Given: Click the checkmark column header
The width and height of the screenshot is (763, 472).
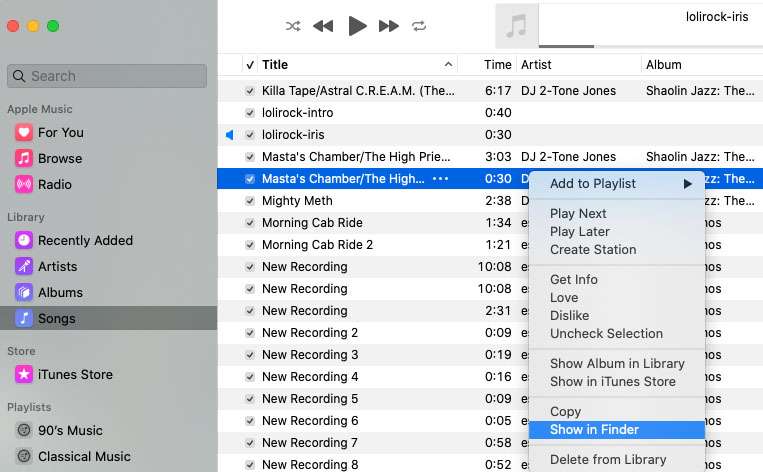Looking at the screenshot, I should tap(250, 65).
